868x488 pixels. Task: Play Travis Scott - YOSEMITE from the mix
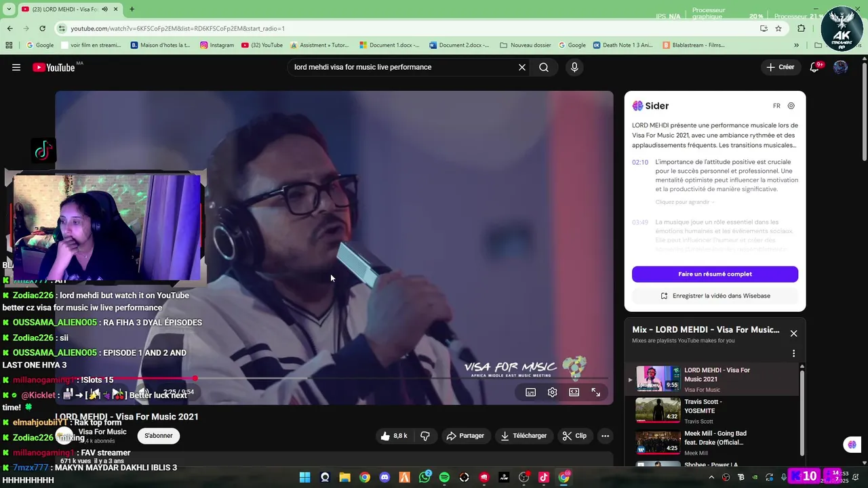[x=712, y=411]
